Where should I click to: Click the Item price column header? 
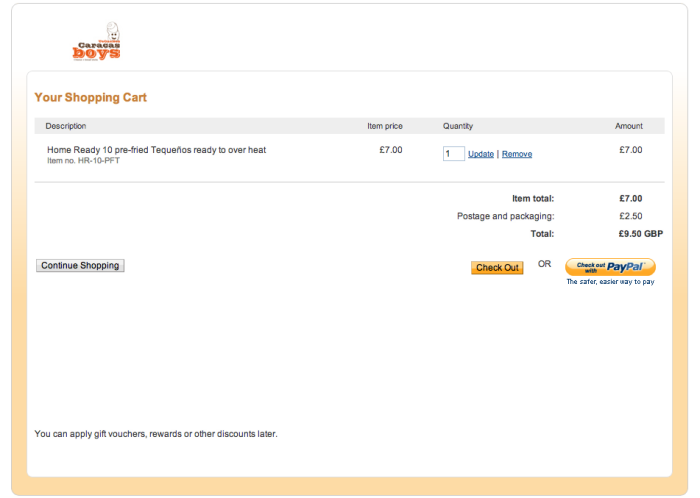[x=385, y=126]
